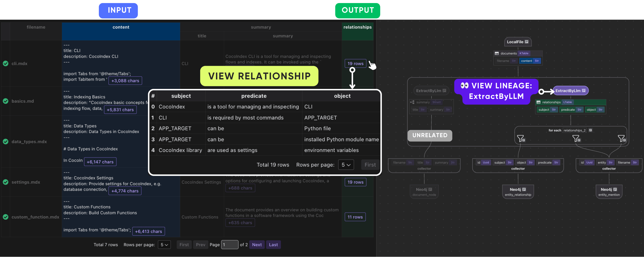Image resolution: width=644 pixels, height=257 pixels.
Task: Jump to the Last page of the main table
Action: [x=273, y=245]
